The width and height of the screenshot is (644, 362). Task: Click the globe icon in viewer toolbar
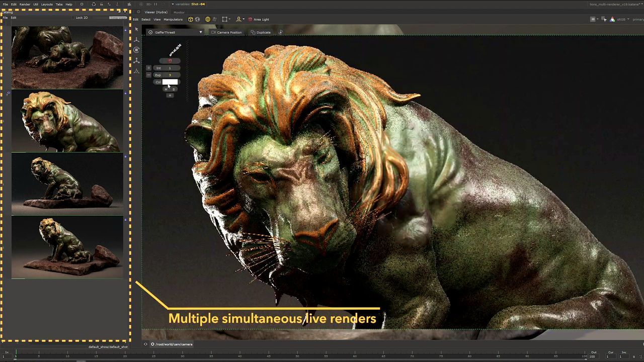pos(197,20)
